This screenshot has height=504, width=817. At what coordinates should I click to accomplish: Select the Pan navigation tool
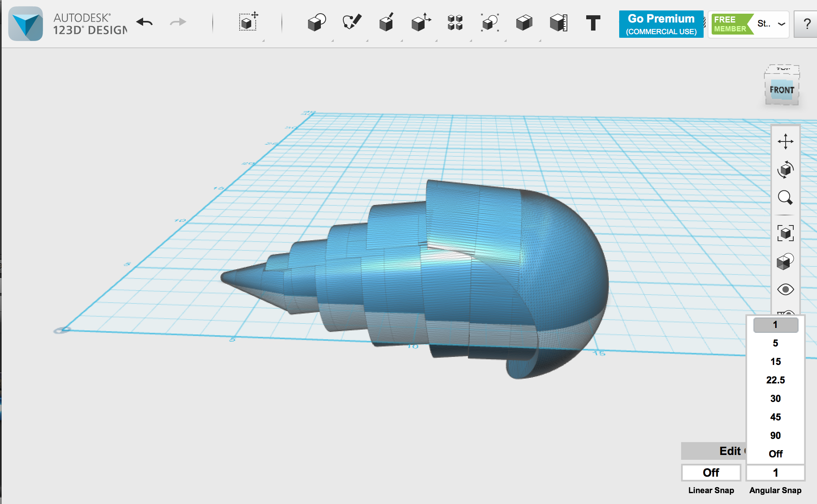(x=785, y=141)
